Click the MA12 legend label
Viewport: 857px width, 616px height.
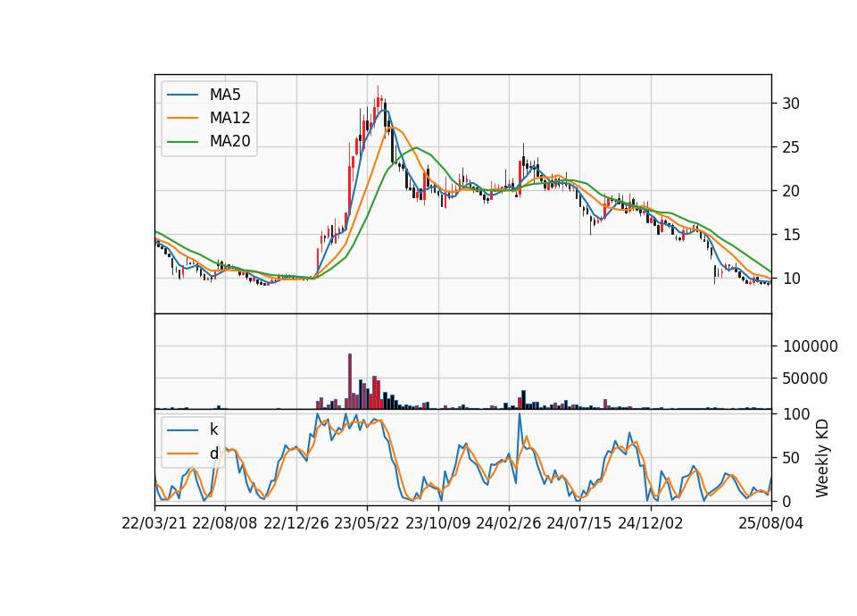point(229,118)
